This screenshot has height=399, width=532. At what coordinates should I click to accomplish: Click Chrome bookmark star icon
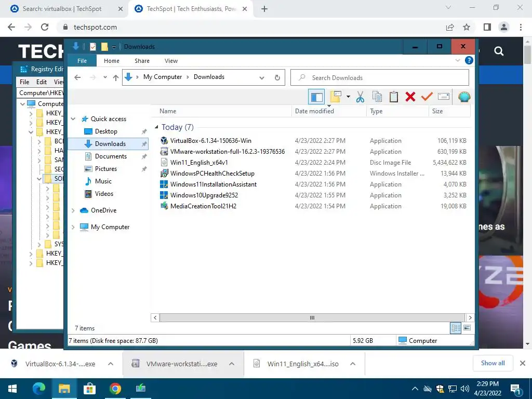[x=467, y=27]
